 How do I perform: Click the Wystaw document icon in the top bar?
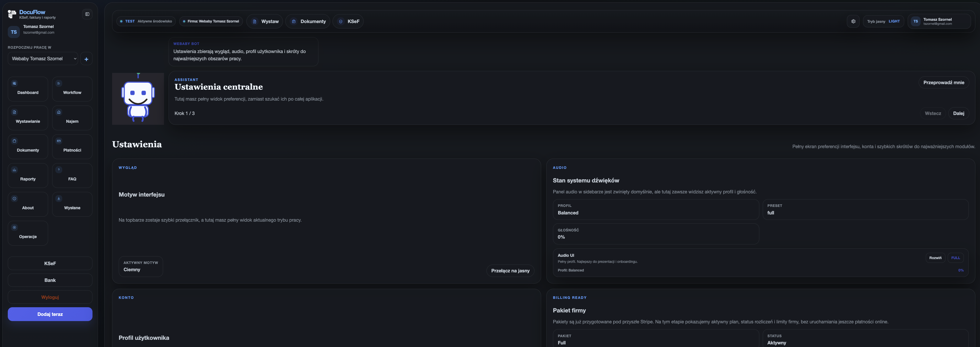click(254, 21)
